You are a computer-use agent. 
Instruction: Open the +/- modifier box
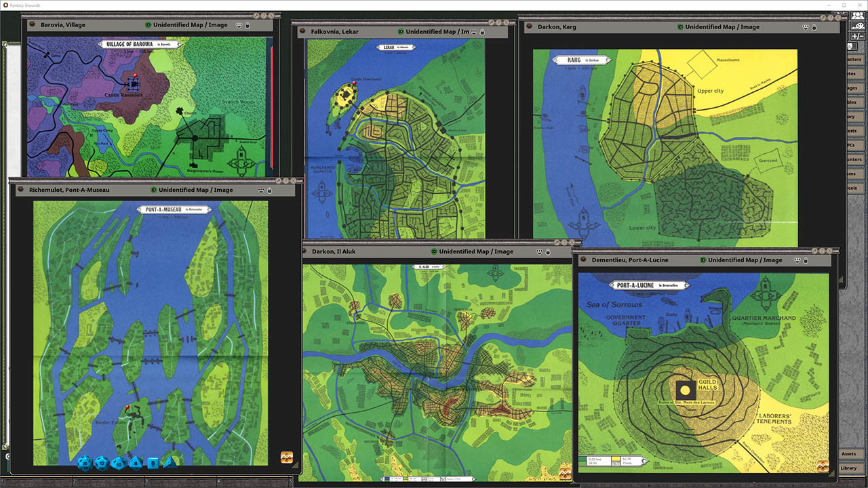[857, 36]
